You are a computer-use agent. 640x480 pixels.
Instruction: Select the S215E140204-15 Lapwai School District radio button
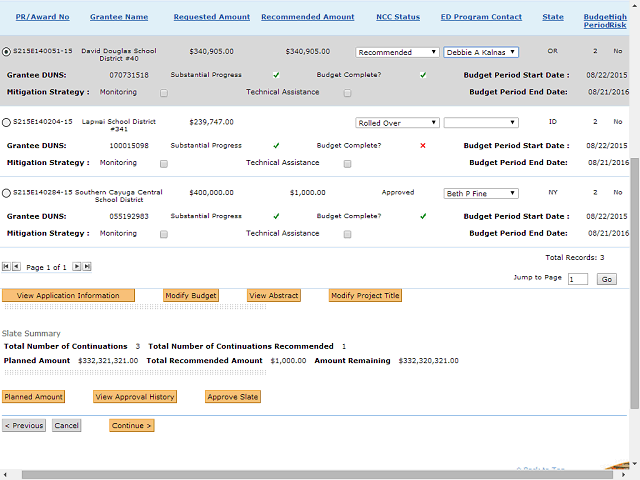pyautogui.click(x=7, y=122)
